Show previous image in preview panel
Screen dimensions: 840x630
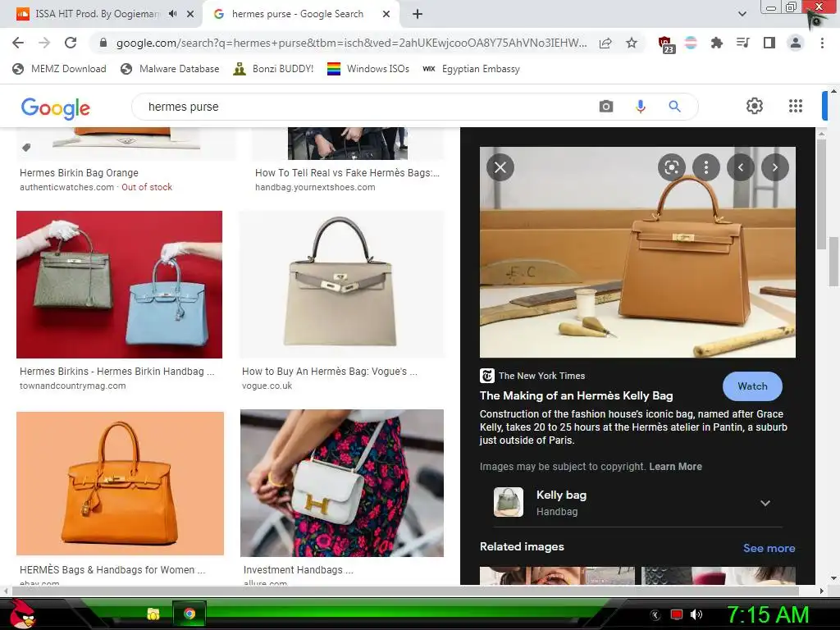pyautogui.click(x=741, y=167)
